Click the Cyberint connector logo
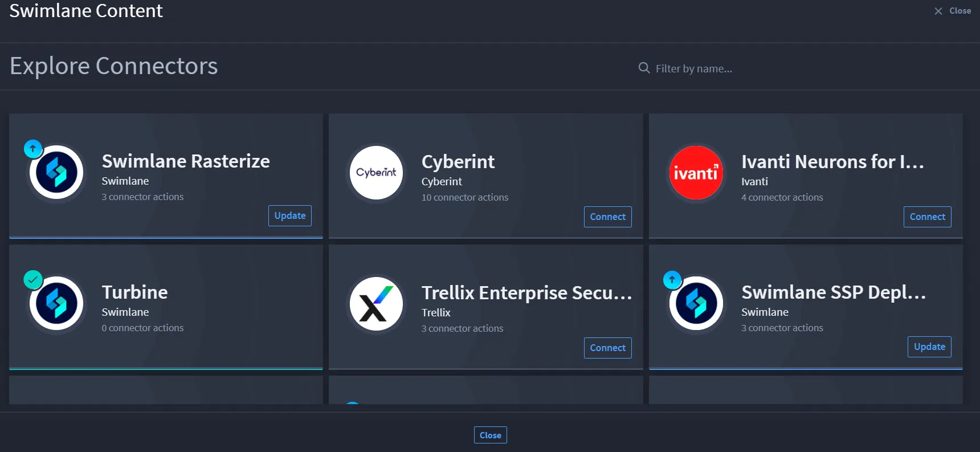The width and height of the screenshot is (980, 452). 376,173
